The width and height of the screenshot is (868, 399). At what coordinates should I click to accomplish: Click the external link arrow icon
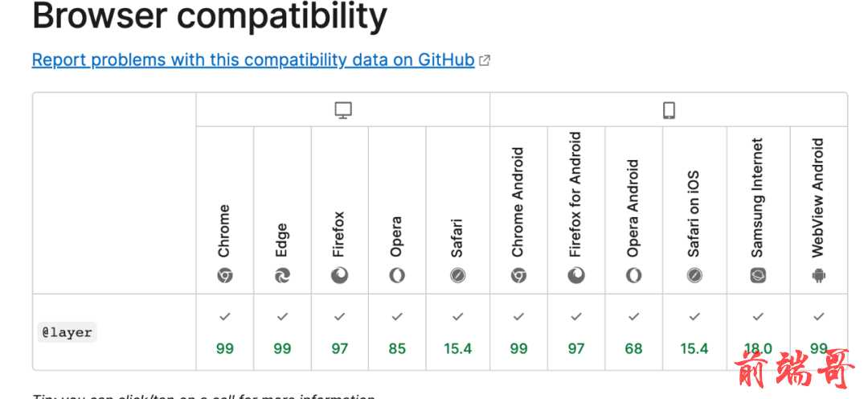(x=485, y=60)
